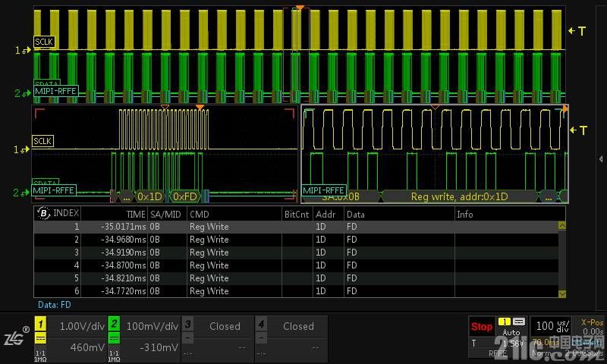The image size is (607, 364).
Task: Select MIPI-RFFE label in lower-left window
Action: pyautogui.click(x=53, y=190)
